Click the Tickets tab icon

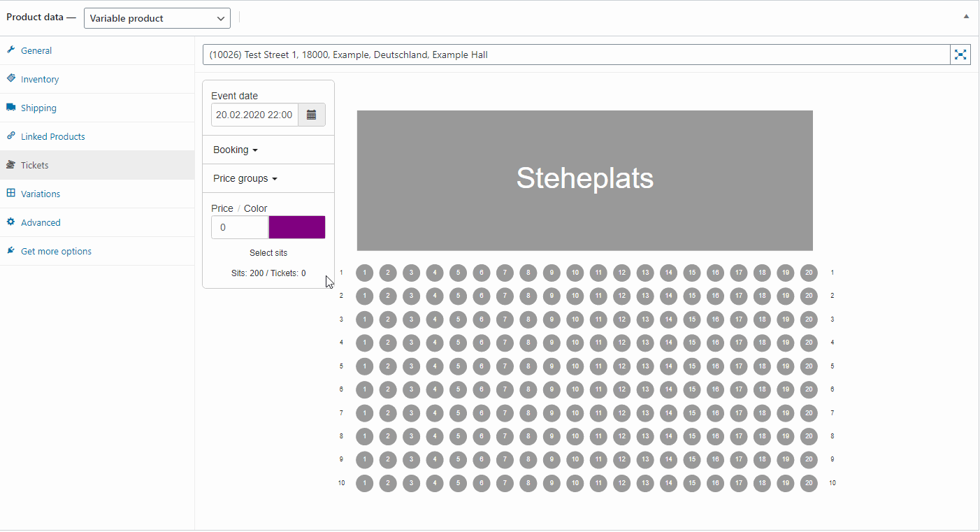pyautogui.click(x=10, y=165)
